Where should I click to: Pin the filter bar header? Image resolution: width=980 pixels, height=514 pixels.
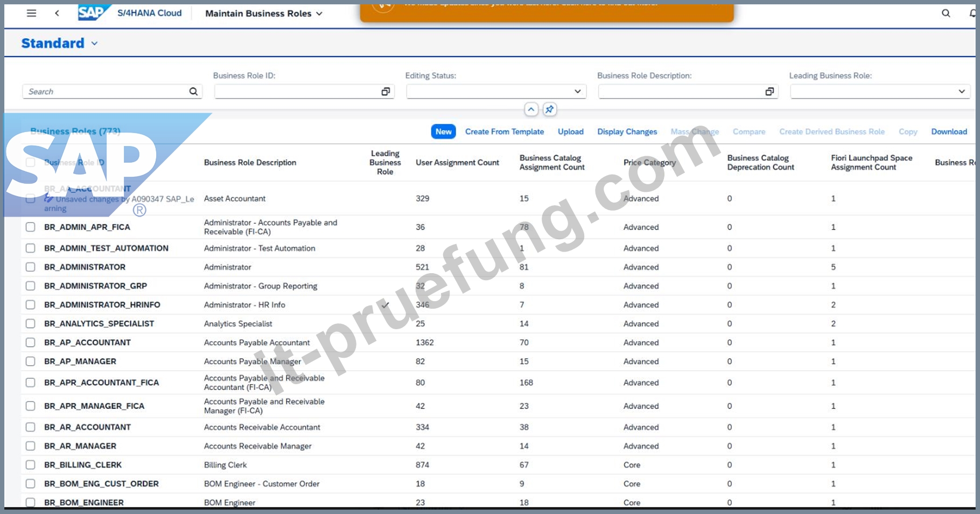tap(549, 109)
